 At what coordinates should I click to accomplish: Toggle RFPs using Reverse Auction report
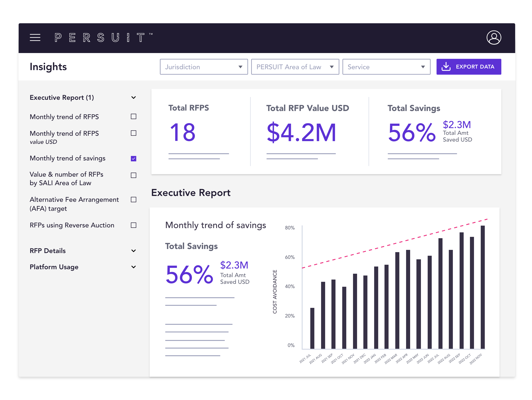(x=134, y=225)
